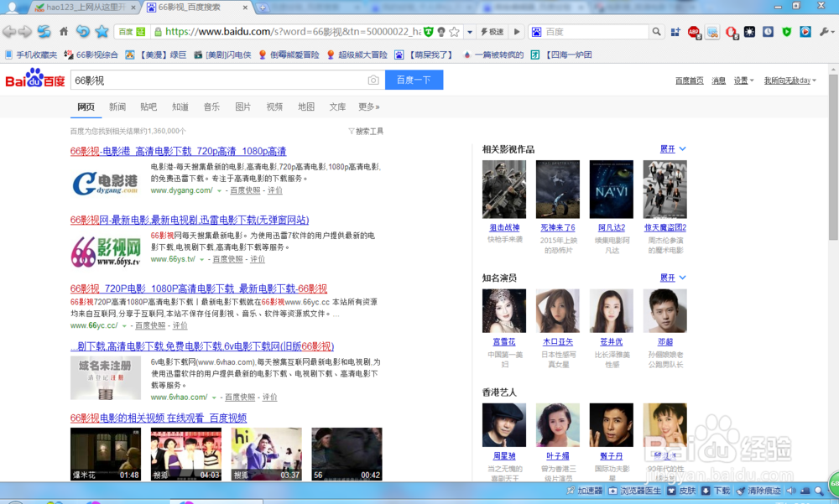This screenshot has width=839, height=504.
Task: Open the 百度首页 link
Action: point(689,81)
